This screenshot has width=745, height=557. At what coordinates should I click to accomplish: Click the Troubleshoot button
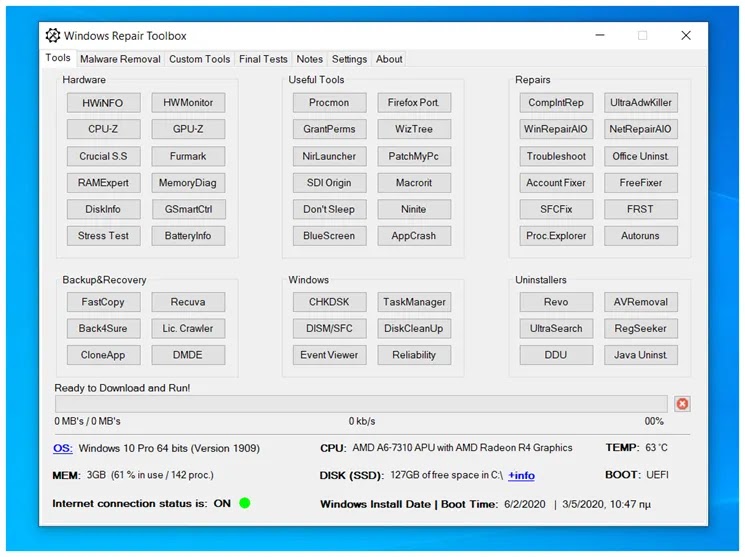coord(556,156)
